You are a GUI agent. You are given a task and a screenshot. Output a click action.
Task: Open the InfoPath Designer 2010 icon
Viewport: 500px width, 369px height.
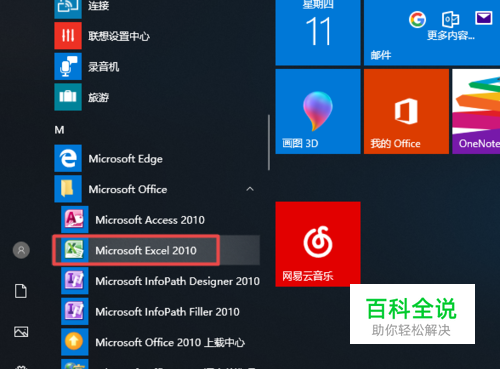pos(75,281)
